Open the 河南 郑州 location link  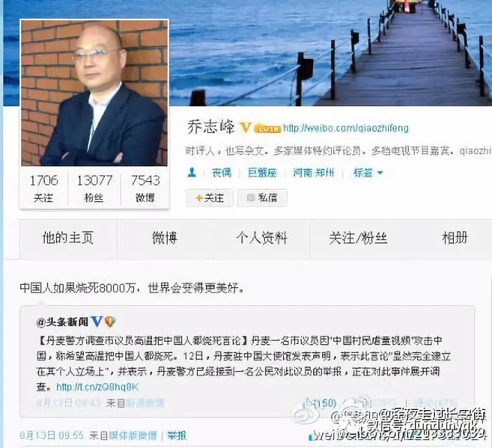(313, 173)
